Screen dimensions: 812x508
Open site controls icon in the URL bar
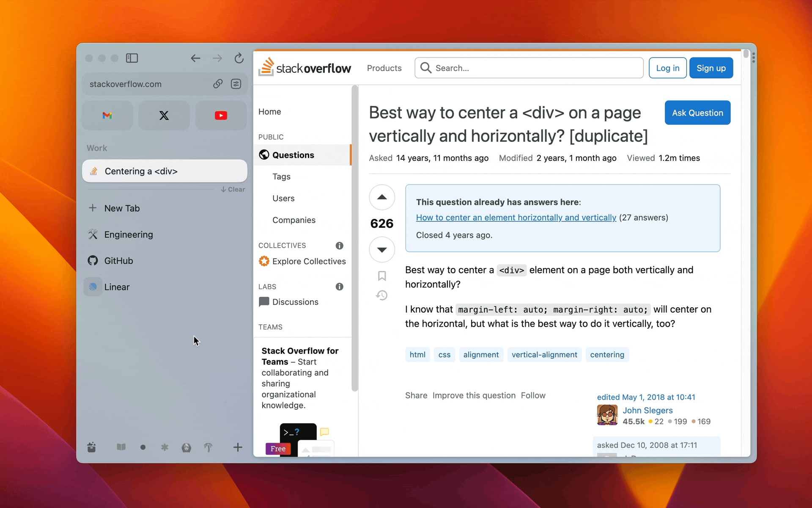(x=236, y=84)
